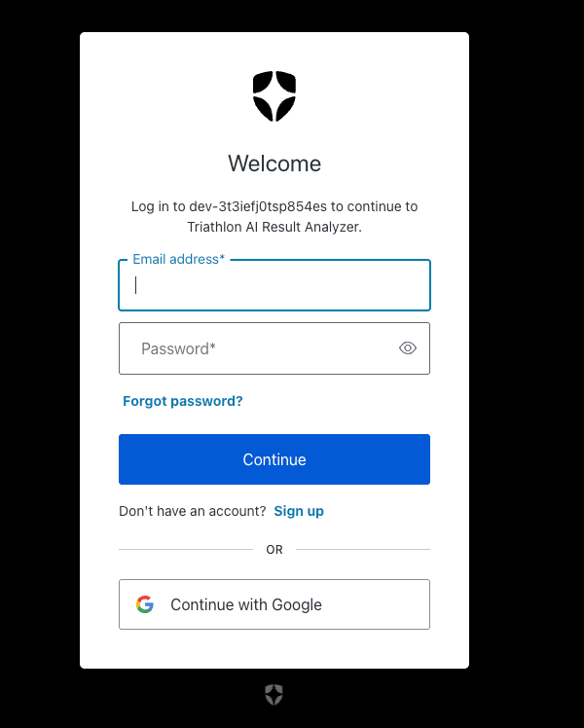Screen dimensions: 584x728
Task: Click the Auth0 shield logo above Welcome
Action: (x=274, y=96)
